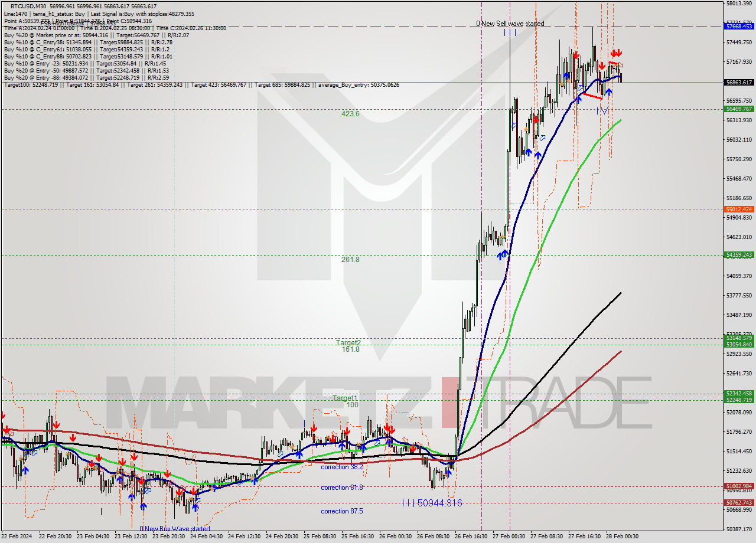Click the '25 Feb 08:30' time axis label
The height and width of the screenshot is (543, 756).
(320, 537)
